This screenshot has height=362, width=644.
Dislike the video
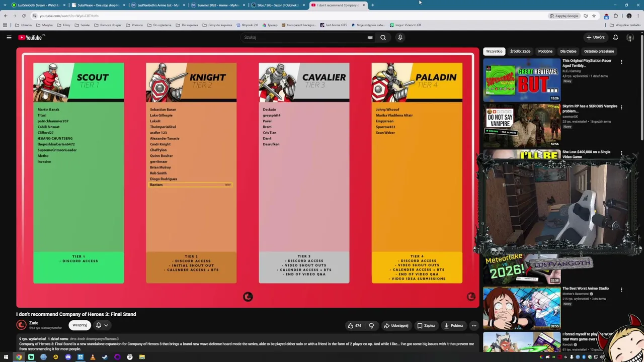pos(371,325)
